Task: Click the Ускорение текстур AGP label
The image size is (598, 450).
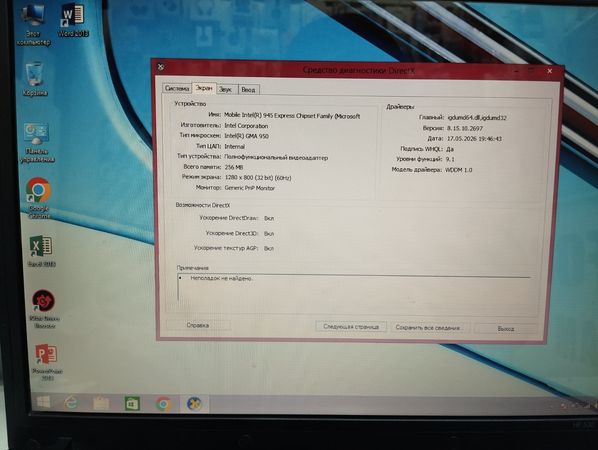Action: click(226, 248)
